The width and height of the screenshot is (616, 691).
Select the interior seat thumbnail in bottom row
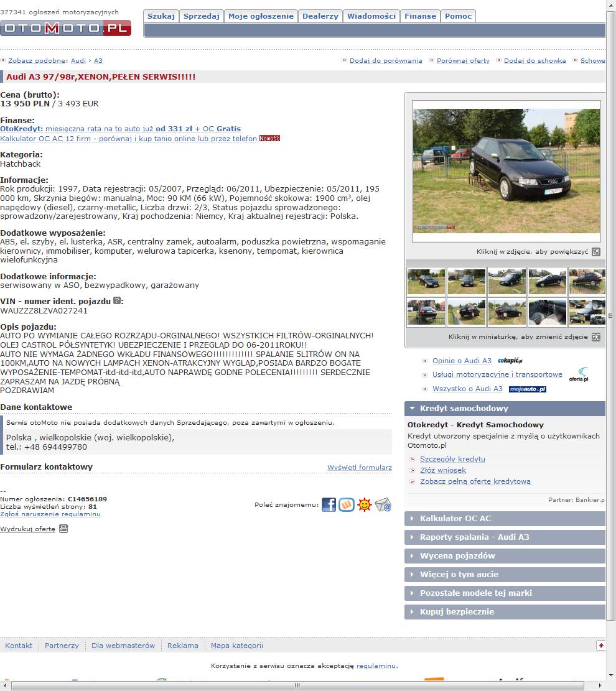click(x=547, y=312)
